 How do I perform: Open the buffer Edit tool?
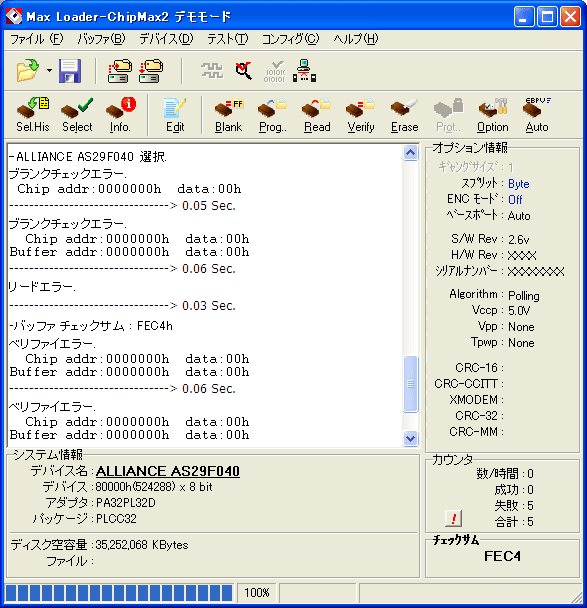tap(175, 115)
